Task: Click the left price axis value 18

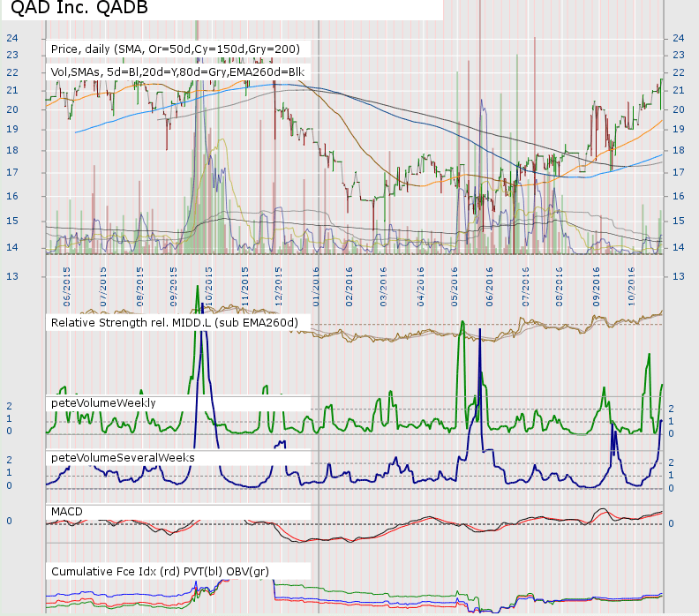Action: click(x=12, y=150)
